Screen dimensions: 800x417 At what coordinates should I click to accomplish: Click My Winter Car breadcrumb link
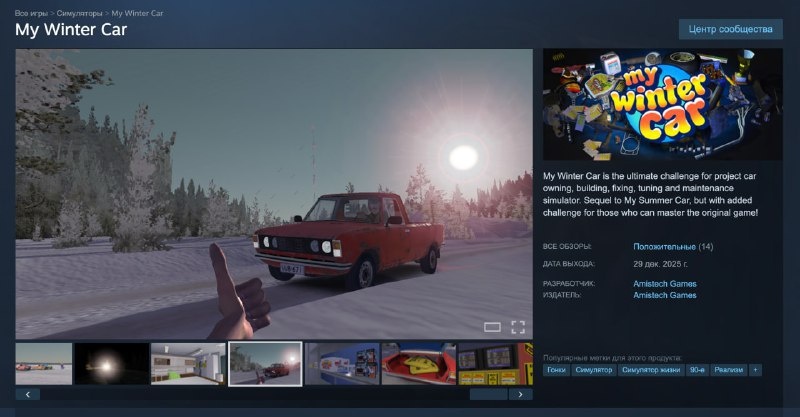(x=137, y=13)
